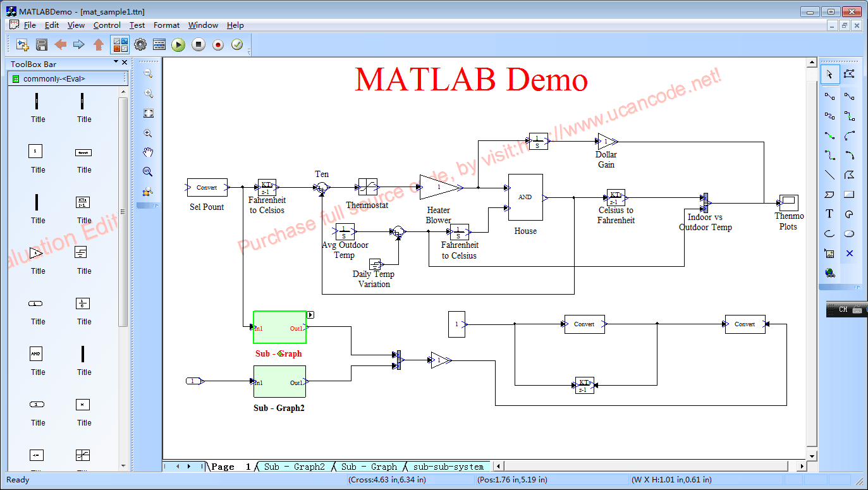
Task: Click the Save floppy disk icon
Action: click(42, 44)
